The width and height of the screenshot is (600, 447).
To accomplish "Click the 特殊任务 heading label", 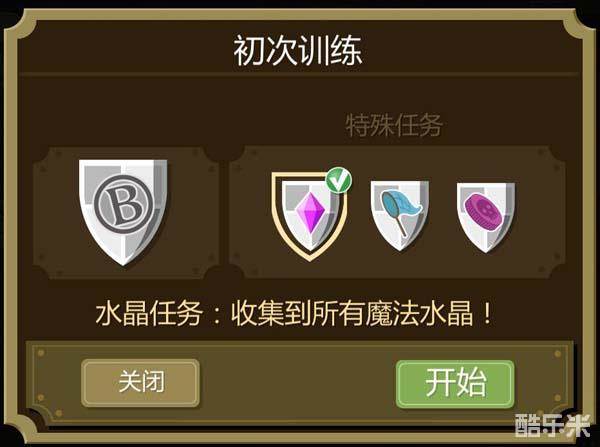I will click(394, 125).
